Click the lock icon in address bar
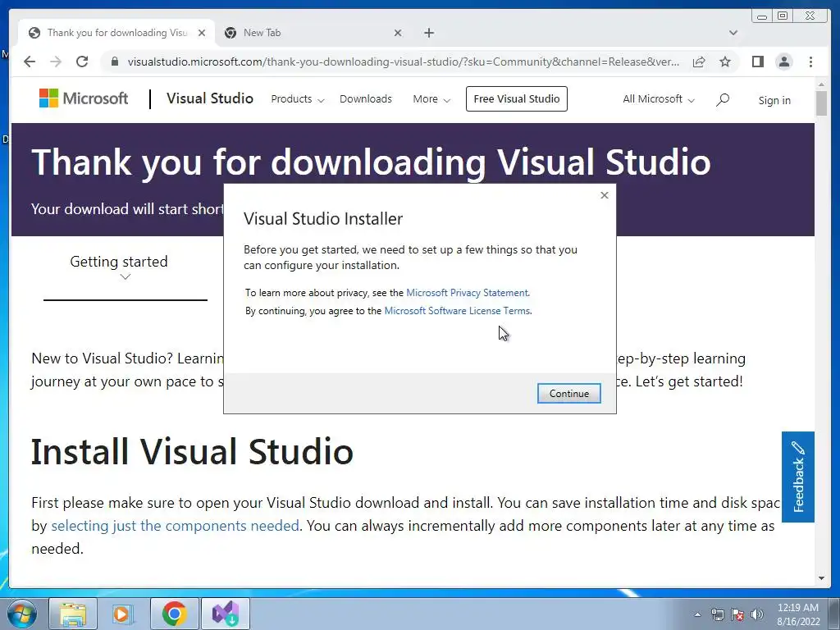Image resolution: width=840 pixels, height=630 pixels. [114, 62]
